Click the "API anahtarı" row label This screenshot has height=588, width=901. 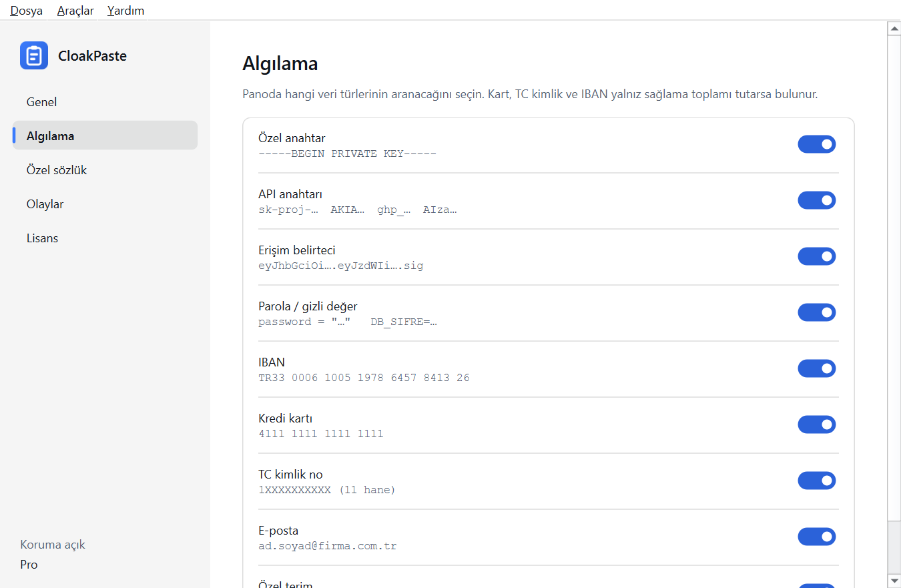coord(290,194)
